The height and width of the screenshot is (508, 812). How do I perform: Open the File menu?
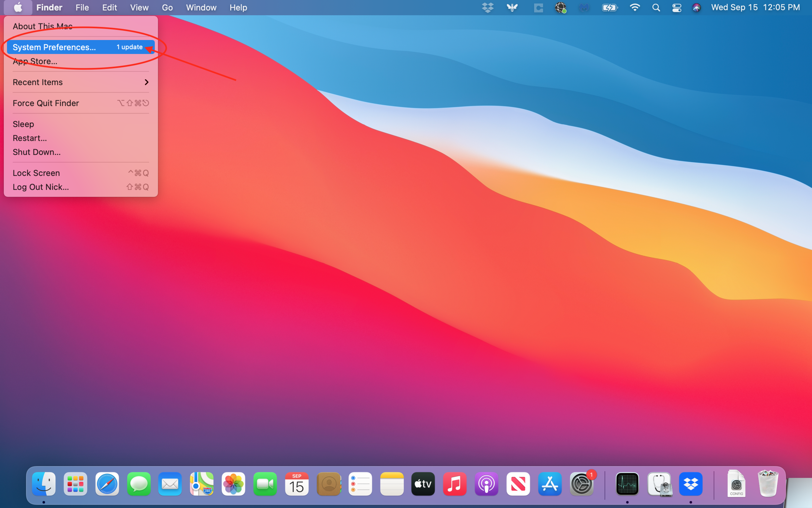[82, 7]
